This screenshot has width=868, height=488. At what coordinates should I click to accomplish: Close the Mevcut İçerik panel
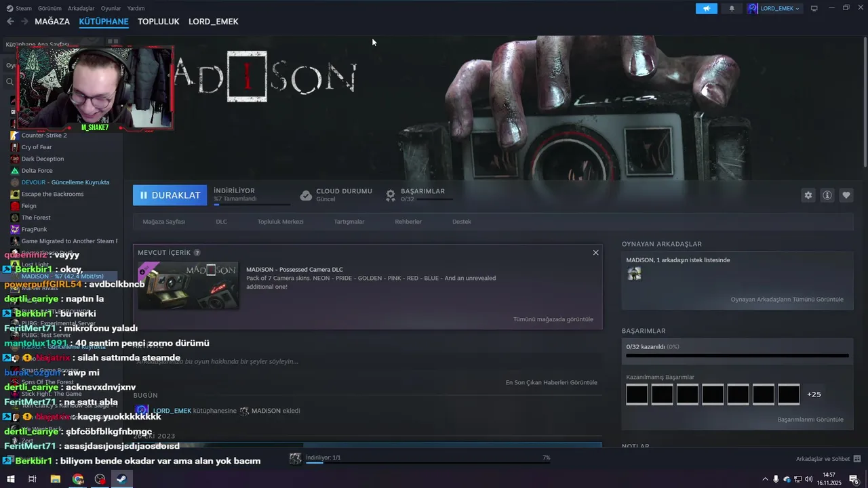click(x=595, y=253)
